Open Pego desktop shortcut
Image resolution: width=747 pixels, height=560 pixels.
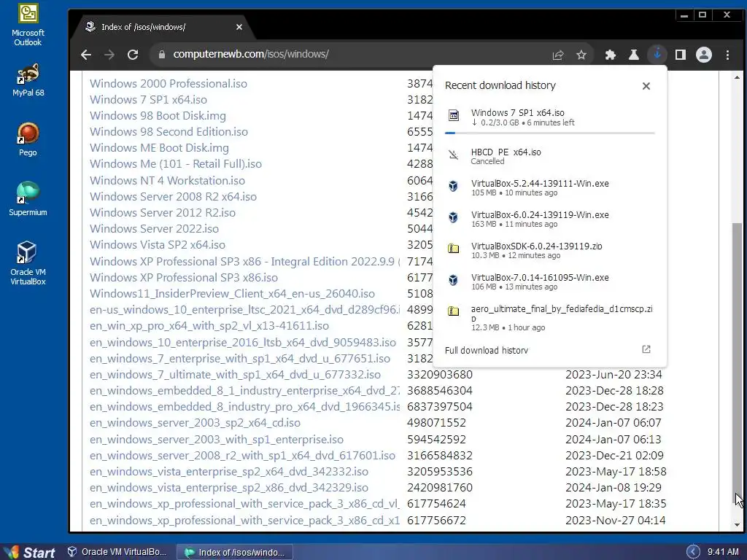(28, 139)
